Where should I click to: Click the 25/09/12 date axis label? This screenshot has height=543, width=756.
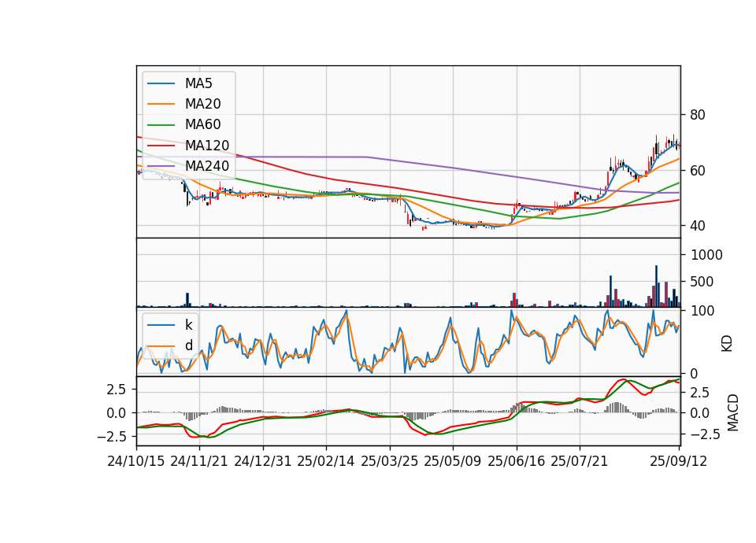[679, 461]
